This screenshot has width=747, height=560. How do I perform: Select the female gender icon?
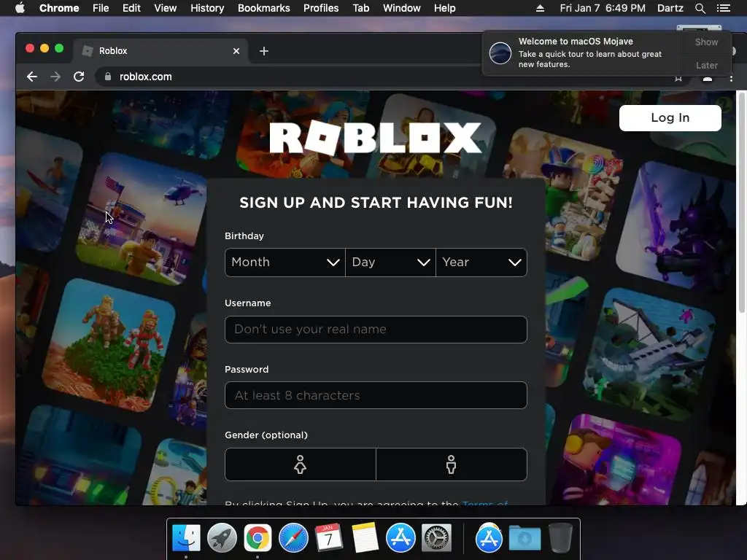point(300,464)
